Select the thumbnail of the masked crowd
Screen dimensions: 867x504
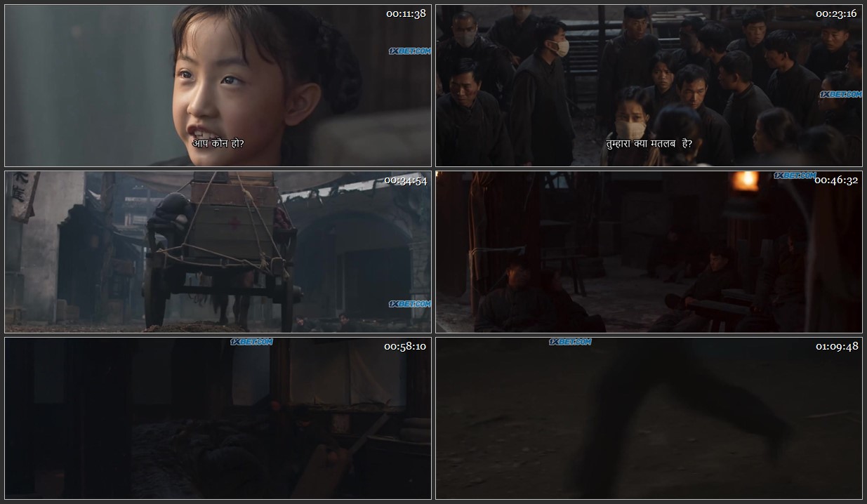click(x=649, y=86)
